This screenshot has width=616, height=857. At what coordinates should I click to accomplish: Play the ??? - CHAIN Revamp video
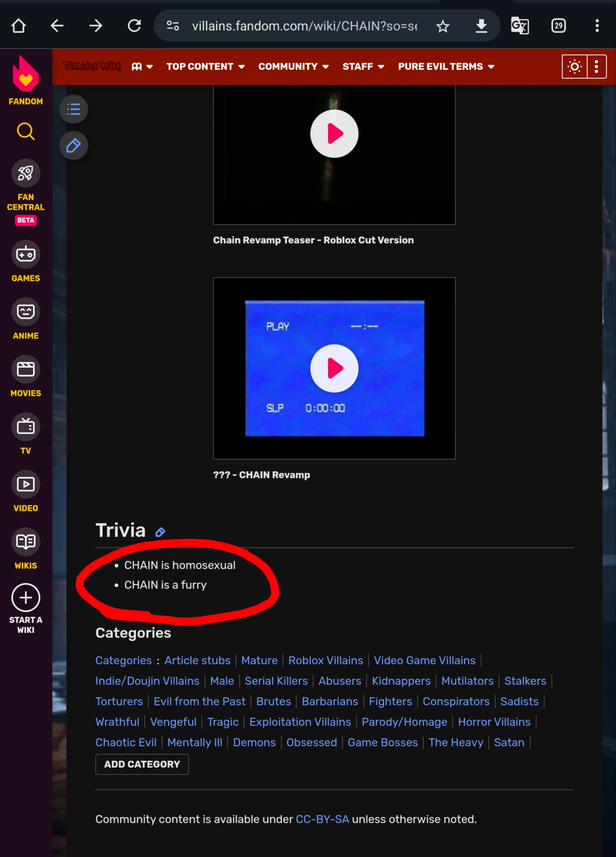coord(334,368)
